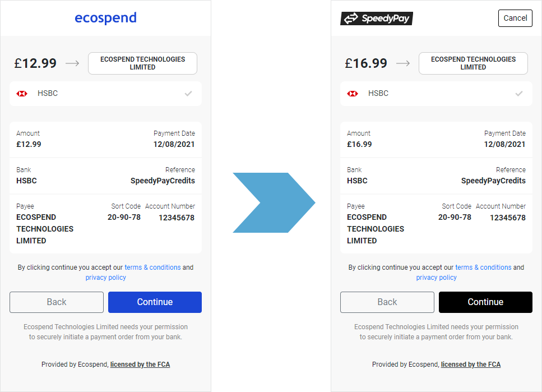The height and width of the screenshot is (392, 542).
Task: Click the licensed by the FCA link on the left
Action: (140, 364)
